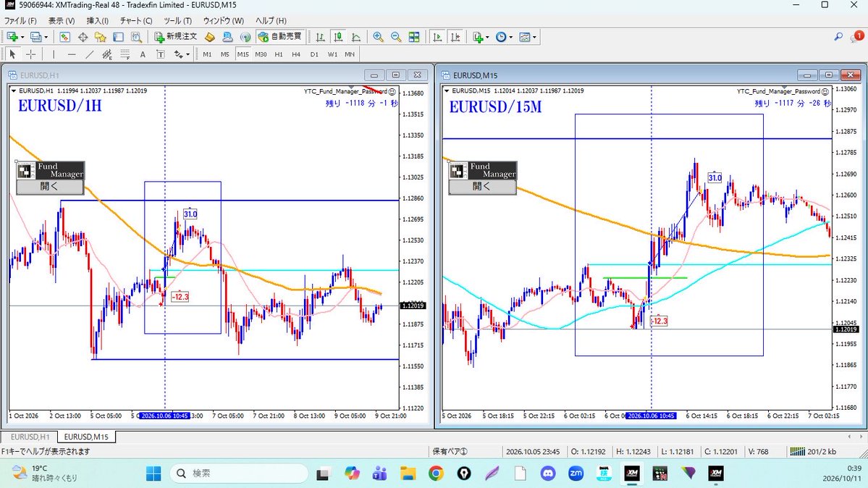Open the ファイル(F) menu
This screenshot has height=488, width=868.
point(20,20)
